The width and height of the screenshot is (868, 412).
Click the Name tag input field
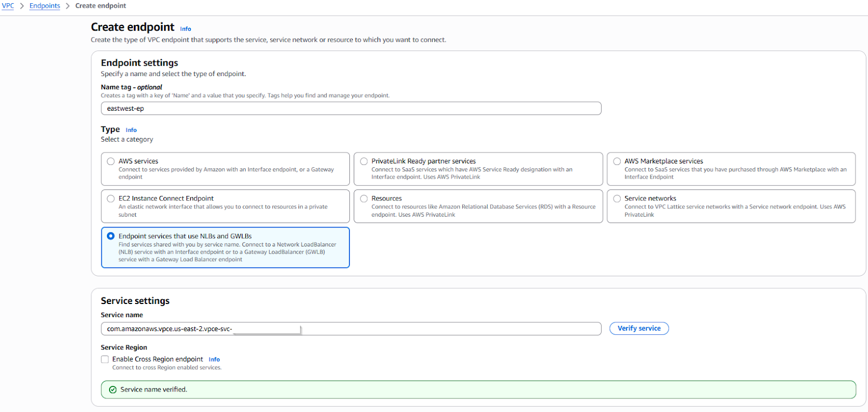click(x=350, y=109)
